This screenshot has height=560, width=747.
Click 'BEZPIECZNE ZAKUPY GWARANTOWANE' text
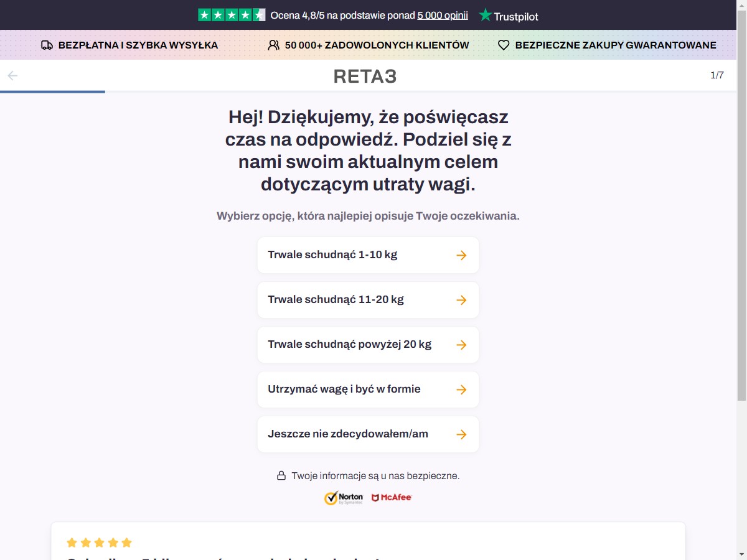tap(616, 45)
